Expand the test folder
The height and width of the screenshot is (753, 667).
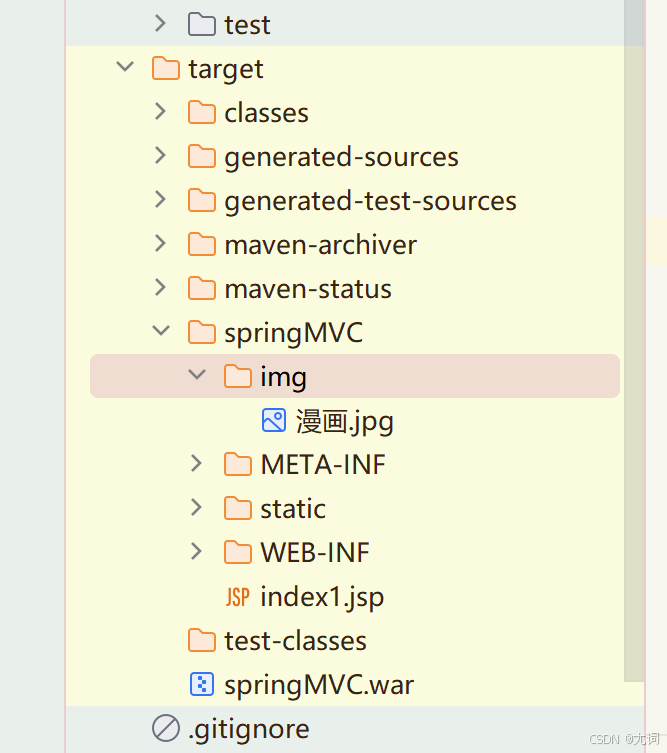(160, 24)
